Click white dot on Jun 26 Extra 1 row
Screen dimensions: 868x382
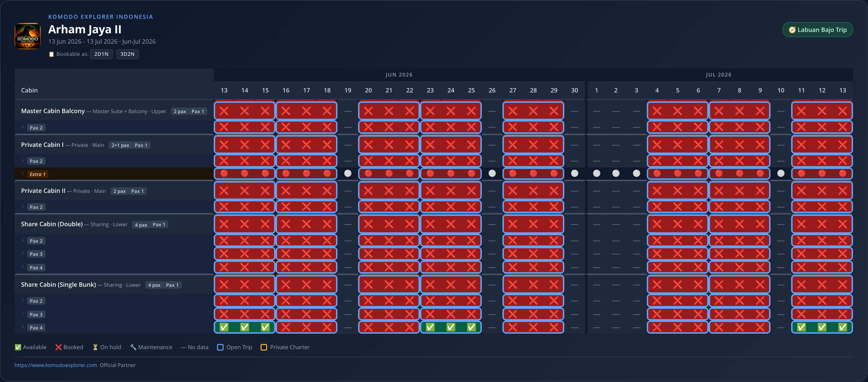pos(492,173)
